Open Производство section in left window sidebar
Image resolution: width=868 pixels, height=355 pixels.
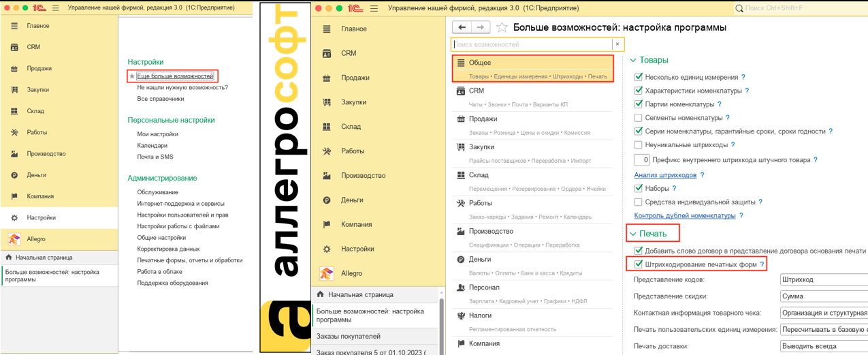pyautogui.click(x=46, y=153)
